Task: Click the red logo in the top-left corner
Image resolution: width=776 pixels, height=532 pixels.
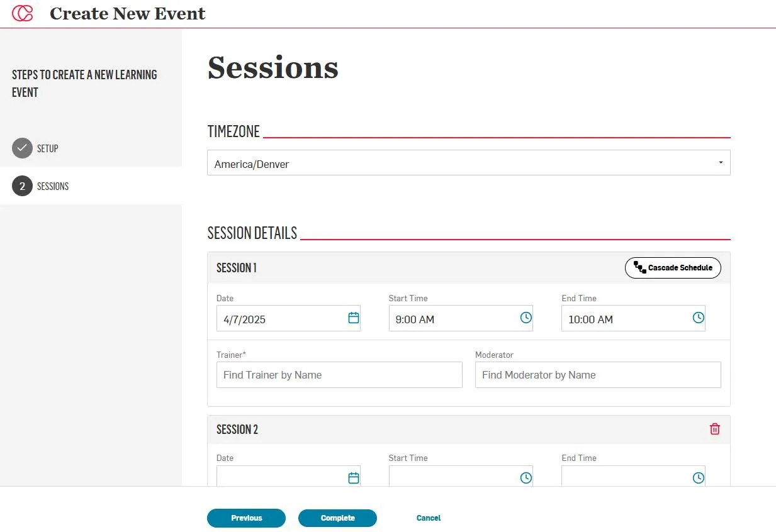Action: pyautogui.click(x=22, y=13)
